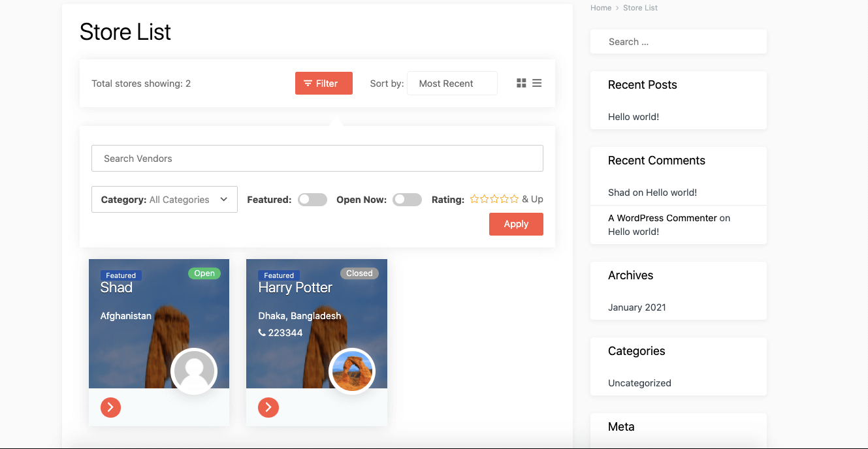868x449 pixels.
Task: Click Harry Potter's profile picture
Action: pyautogui.click(x=352, y=371)
